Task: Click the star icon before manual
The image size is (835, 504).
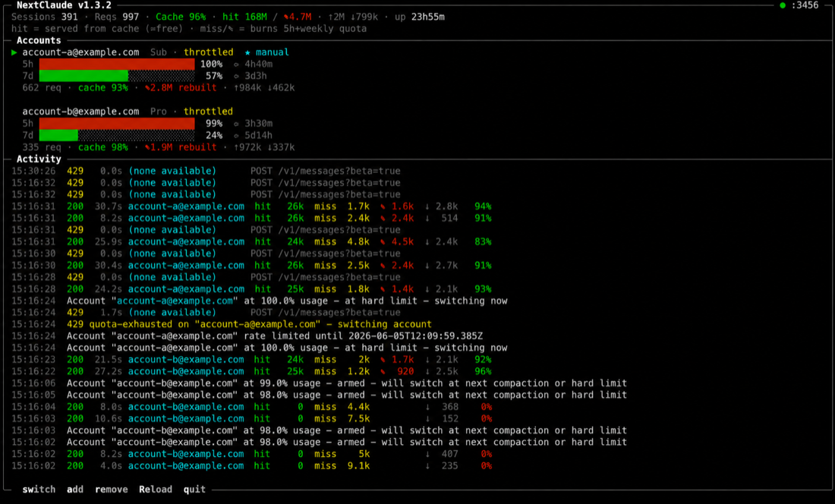Action: (247, 52)
